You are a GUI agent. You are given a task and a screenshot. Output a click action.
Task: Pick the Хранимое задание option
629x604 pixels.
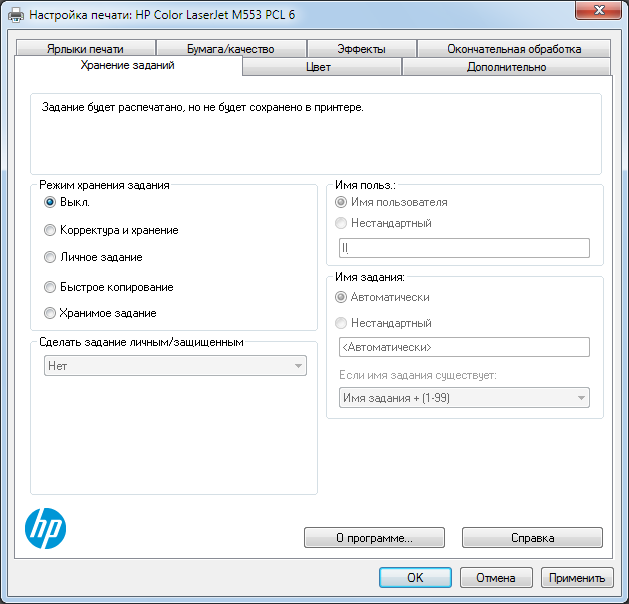50,313
